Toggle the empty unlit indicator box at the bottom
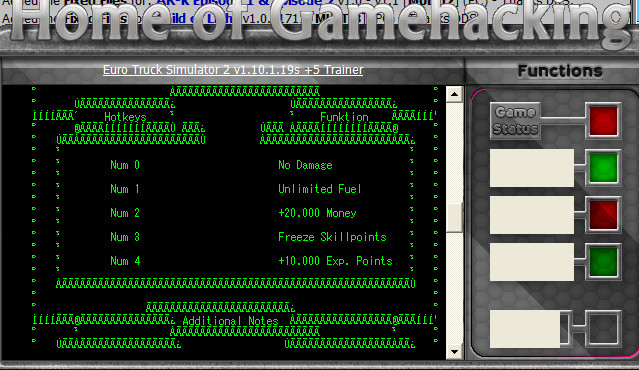This screenshot has height=370, width=639. (x=603, y=329)
